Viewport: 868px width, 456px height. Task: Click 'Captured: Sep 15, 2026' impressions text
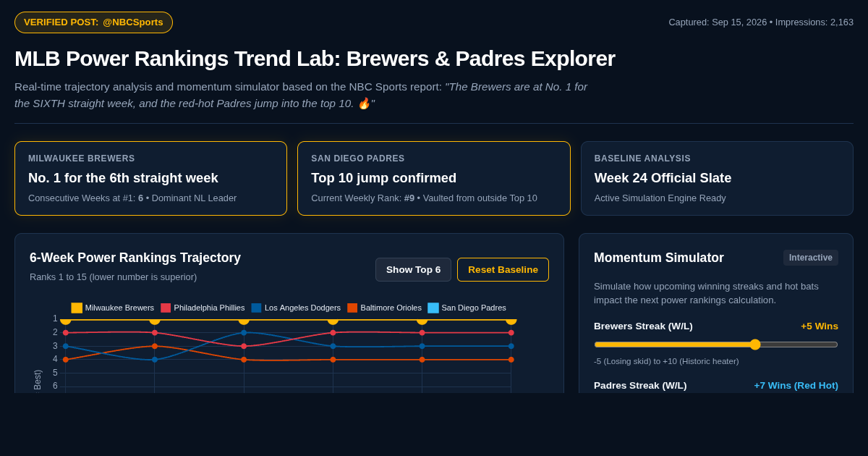(x=761, y=22)
